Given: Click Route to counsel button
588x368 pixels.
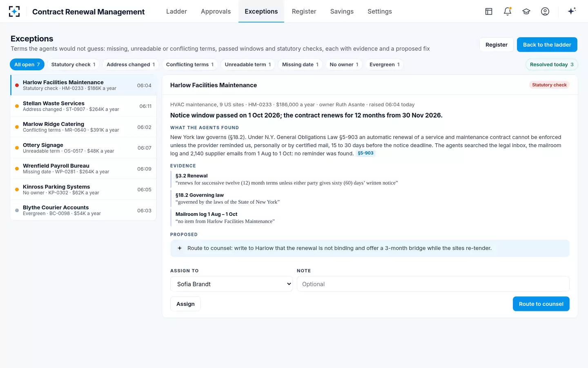Looking at the screenshot, I should [x=541, y=304].
